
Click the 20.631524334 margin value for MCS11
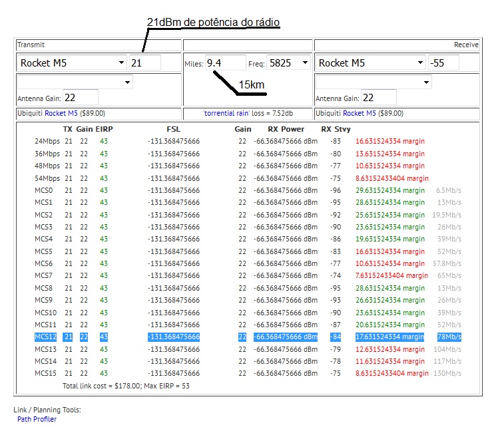[x=390, y=325]
